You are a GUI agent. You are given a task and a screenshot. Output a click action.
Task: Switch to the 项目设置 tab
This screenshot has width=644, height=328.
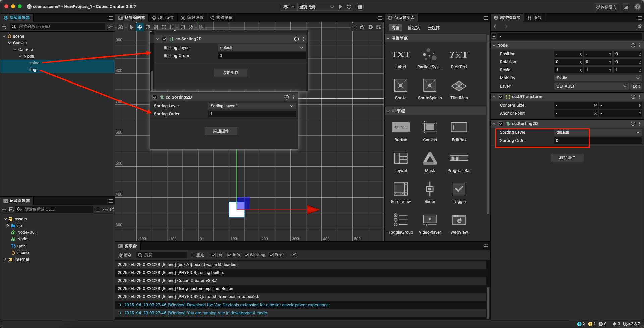tap(163, 18)
